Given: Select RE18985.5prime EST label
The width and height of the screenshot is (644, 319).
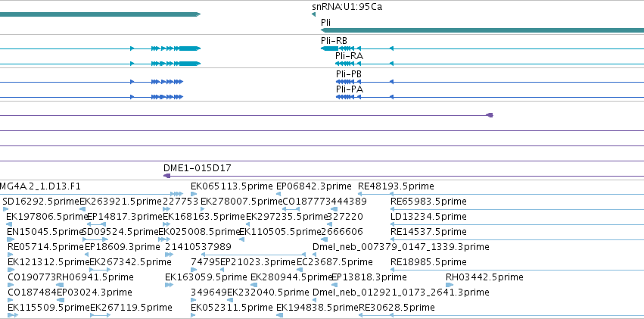Looking at the screenshot, I should (x=429, y=262).
